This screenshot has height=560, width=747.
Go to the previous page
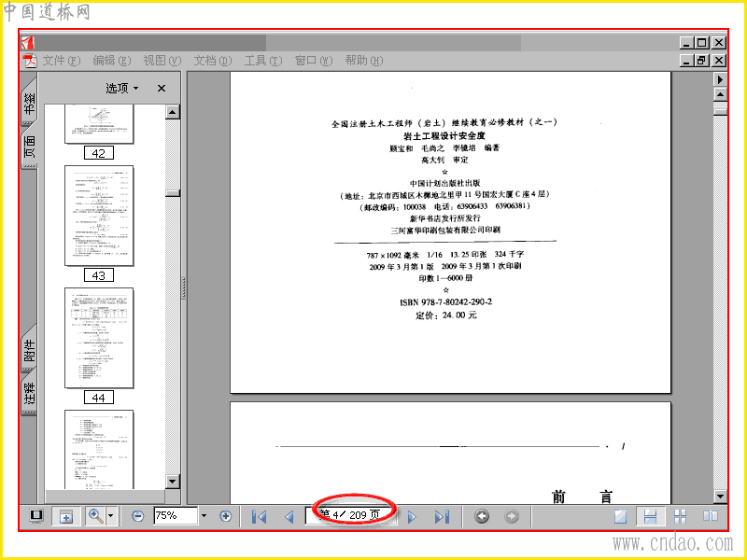pos(289,517)
